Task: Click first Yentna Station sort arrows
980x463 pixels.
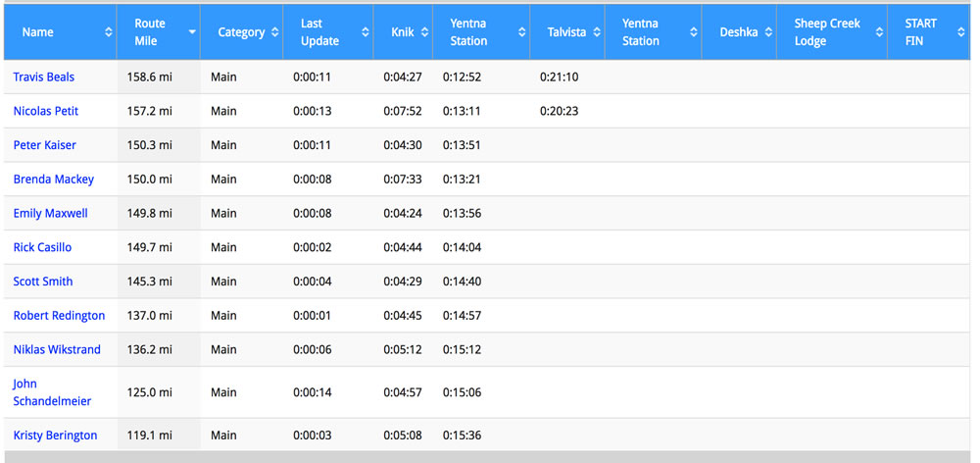Action: (522, 32)
